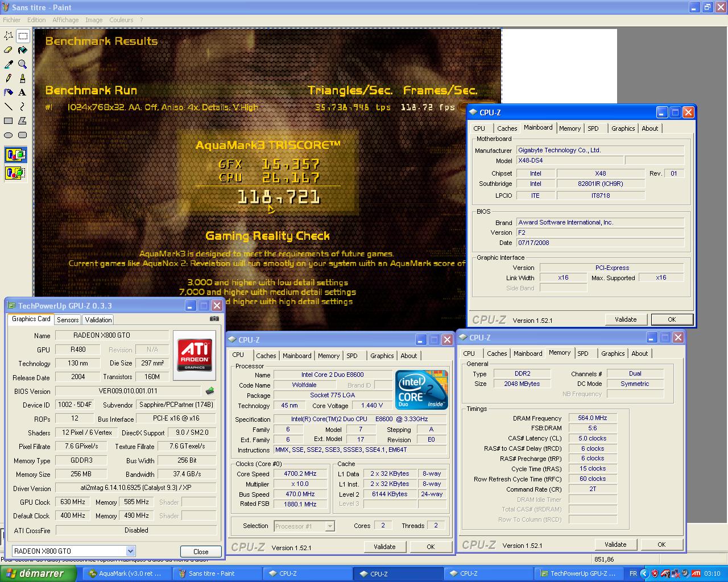Image resolution: width=728 pixels, height=582 pixels.
Task: Open the Affichage menu in Paint
Action: [x=65, y=20]
